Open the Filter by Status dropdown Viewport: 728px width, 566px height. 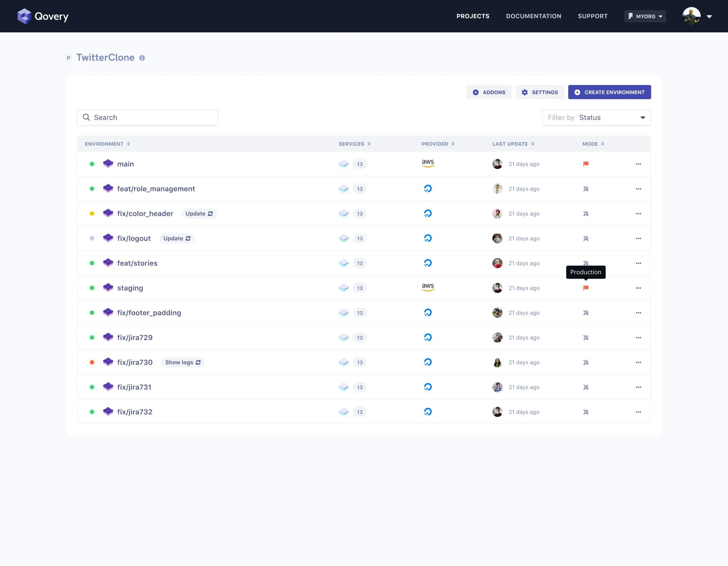point(596,117)
